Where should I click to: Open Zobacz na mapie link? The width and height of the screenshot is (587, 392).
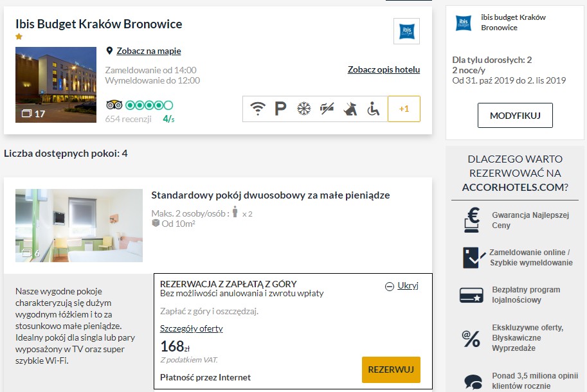149,51
